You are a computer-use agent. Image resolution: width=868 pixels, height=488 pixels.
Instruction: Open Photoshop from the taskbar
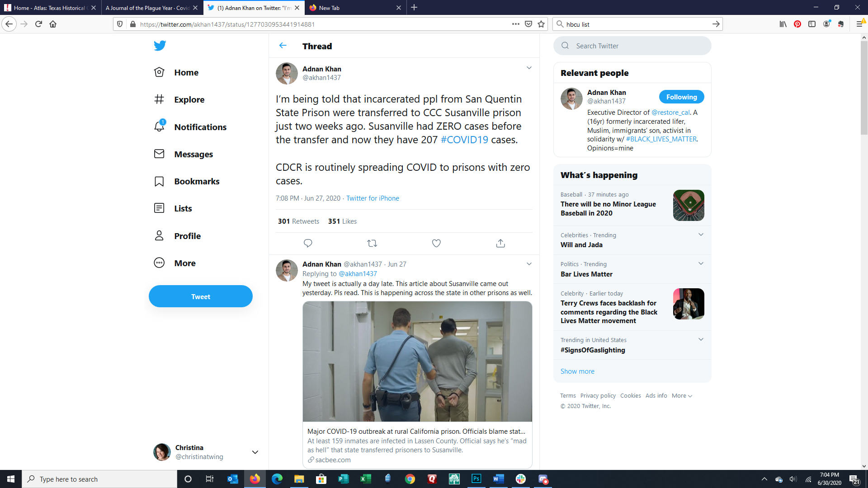pyautogui.click(x=476, y=479)
